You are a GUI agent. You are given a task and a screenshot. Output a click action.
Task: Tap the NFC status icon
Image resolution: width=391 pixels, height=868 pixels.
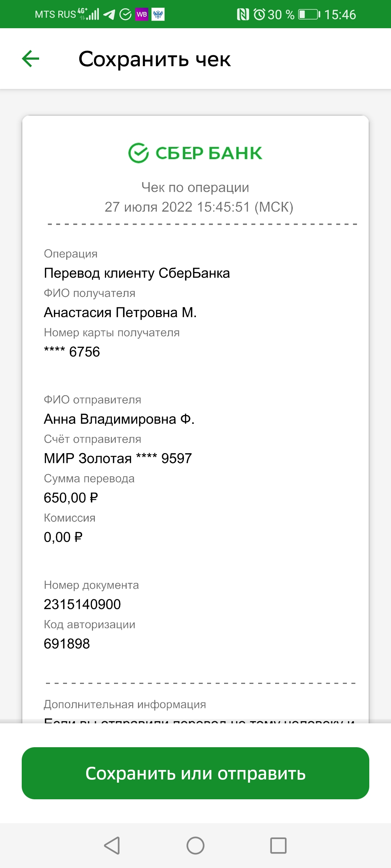(243, 14)
